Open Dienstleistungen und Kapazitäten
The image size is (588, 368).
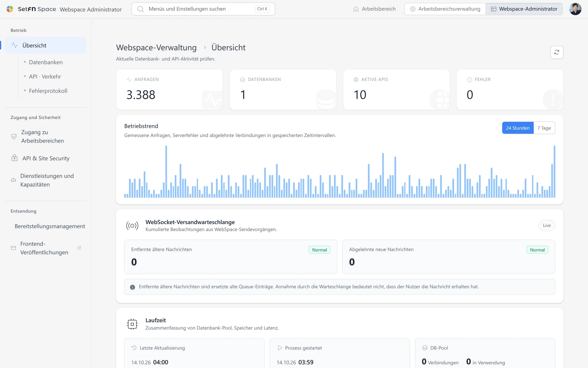pos(46,180)
